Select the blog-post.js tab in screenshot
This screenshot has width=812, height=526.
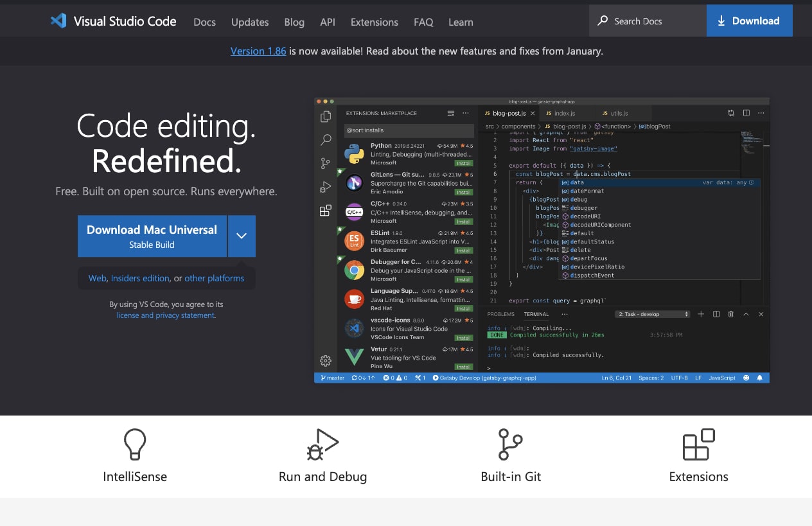tap(508, 113)
